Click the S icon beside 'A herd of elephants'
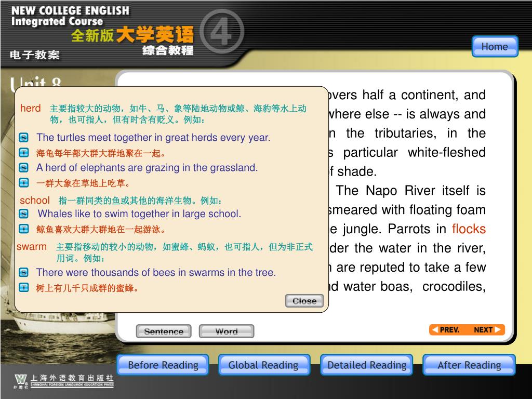The height and width of the screenshot is (399, 532). coord(23,168)
